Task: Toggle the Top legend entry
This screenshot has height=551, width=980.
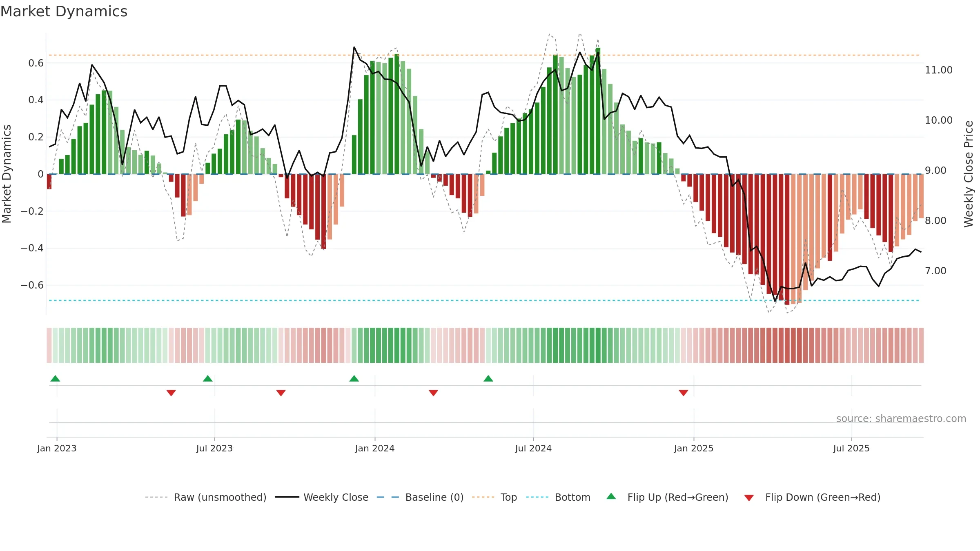Action: click(x=494, y=497)
